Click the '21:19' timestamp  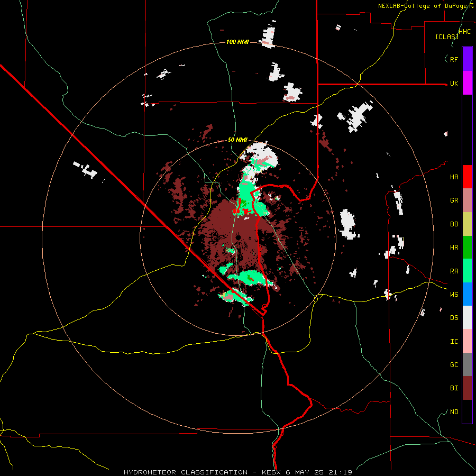click(x=340, y=472)
